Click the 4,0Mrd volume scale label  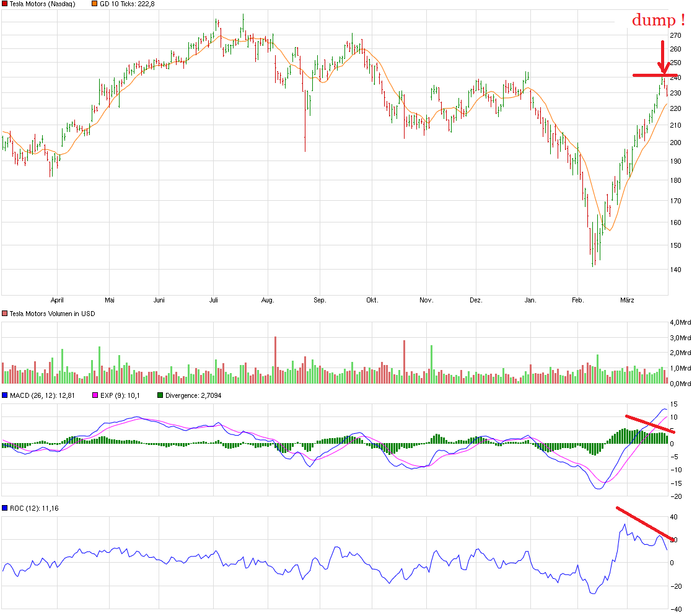tap(680, 321)
